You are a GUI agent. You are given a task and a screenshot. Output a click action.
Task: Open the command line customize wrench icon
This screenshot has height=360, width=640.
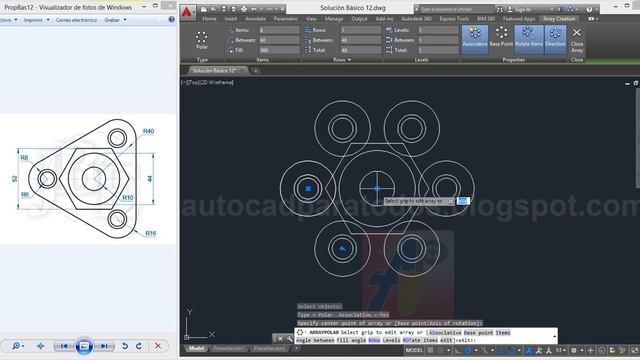click(x=289, y=339)
